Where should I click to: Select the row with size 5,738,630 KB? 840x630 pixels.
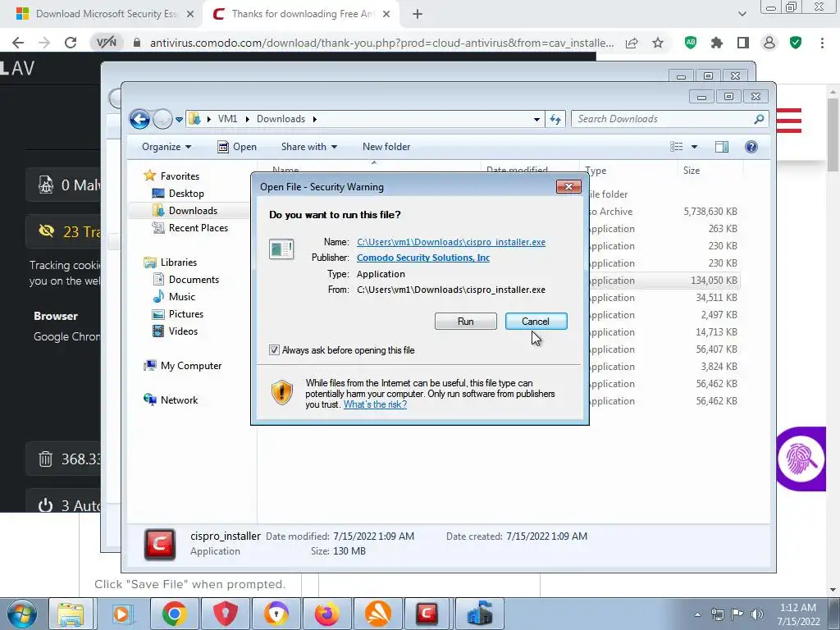[664, 212]
